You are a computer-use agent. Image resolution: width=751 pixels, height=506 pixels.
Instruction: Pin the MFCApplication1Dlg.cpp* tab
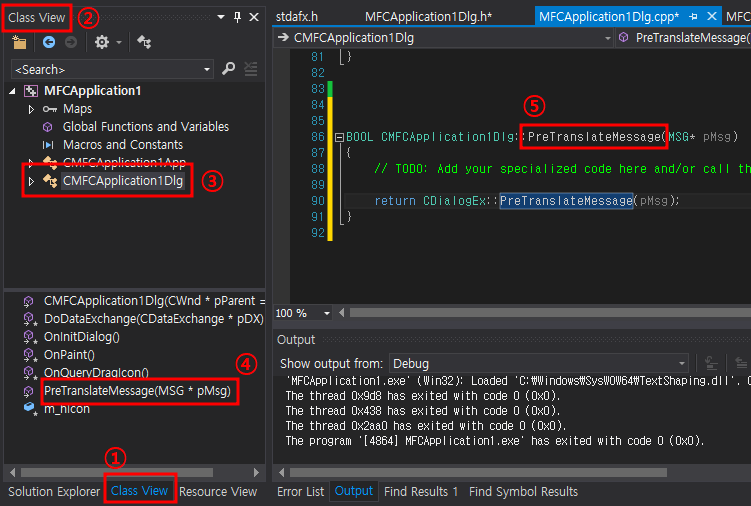click(x=693, y=17)
